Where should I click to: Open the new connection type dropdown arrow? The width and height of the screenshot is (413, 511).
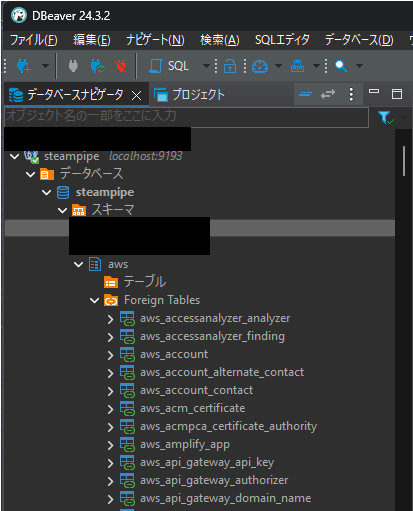[x=45, y=66]
